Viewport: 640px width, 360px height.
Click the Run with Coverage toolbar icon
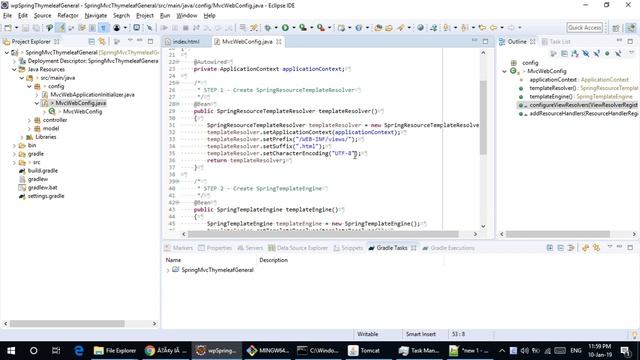tap(303, 28)
